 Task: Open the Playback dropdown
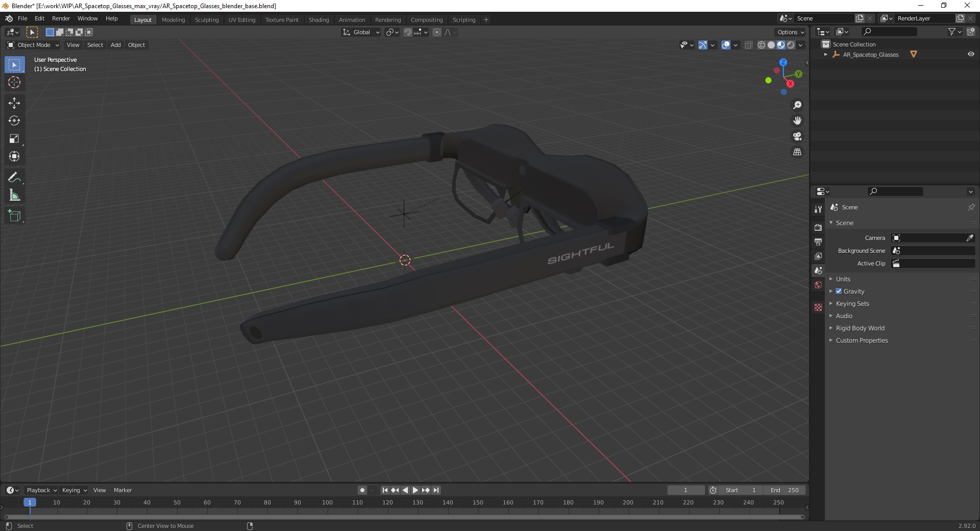[x=41, y=490]
